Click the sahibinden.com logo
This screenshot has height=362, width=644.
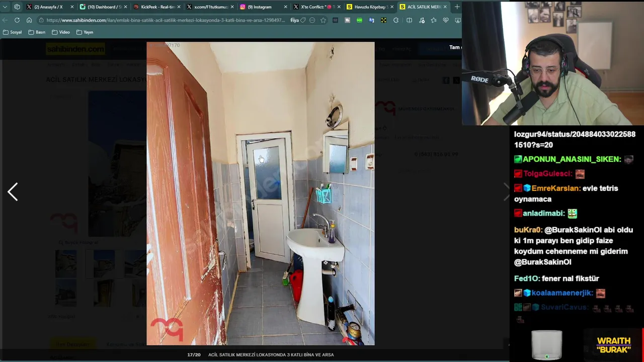point(75,49)
